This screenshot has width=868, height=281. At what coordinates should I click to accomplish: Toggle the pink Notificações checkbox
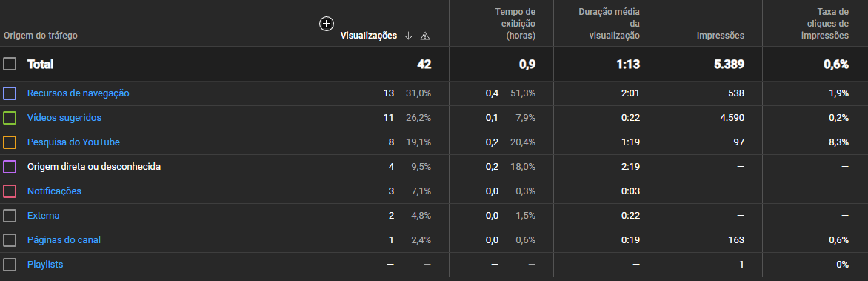tap(10, 191)
